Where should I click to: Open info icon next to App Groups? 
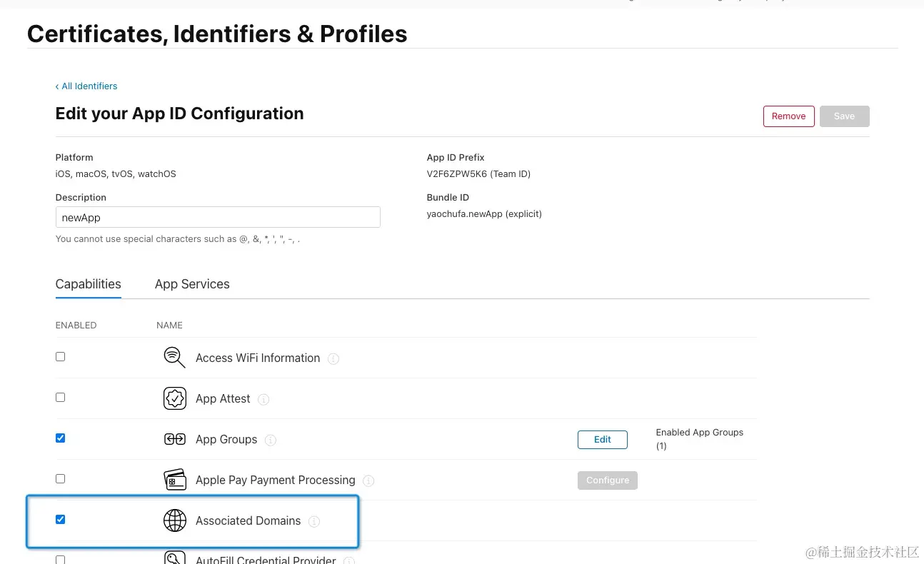pos(271,440)
